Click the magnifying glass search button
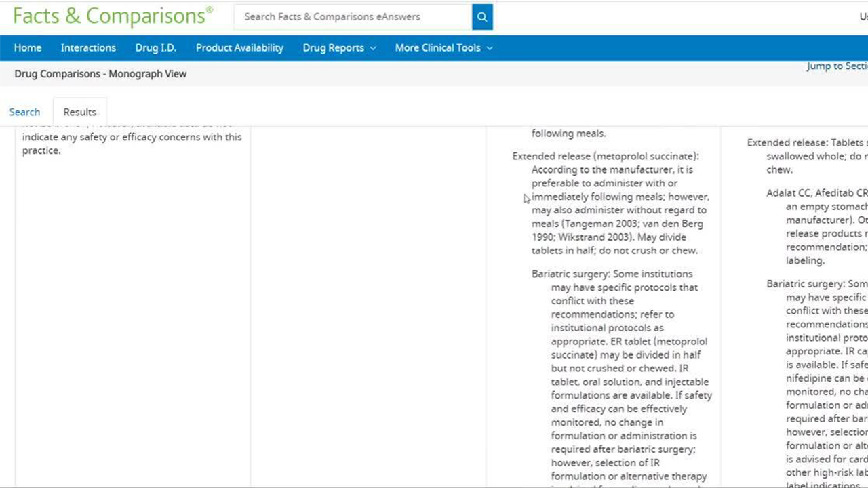 pyautogui.click(x=482, y=17)
